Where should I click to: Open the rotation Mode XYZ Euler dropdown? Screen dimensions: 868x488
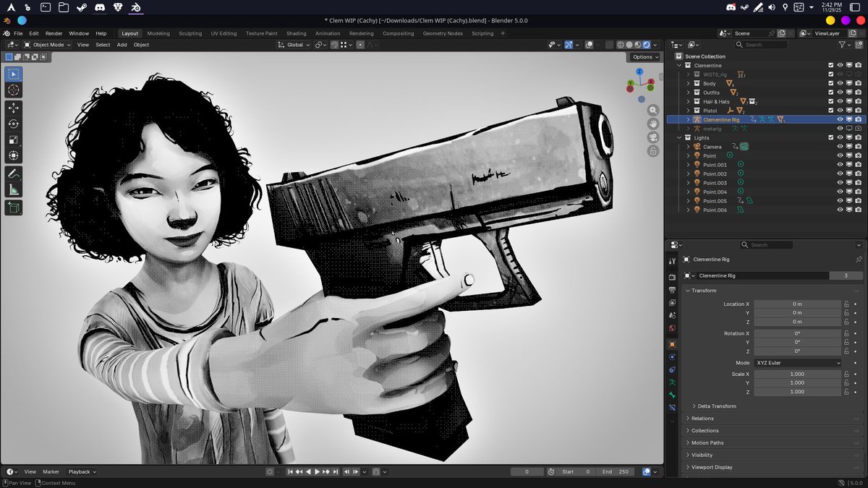coord(798,363)
